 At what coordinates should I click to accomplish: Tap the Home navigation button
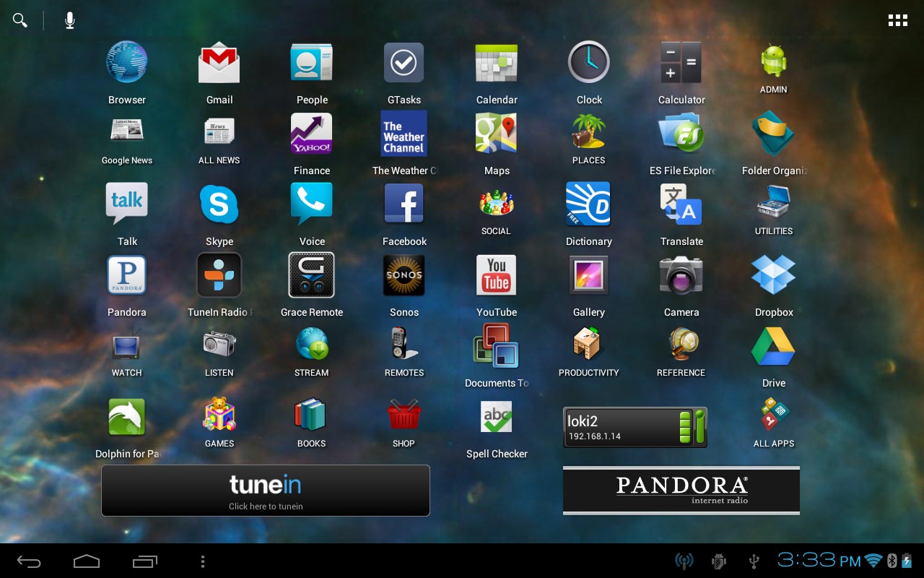pos(87,561)
